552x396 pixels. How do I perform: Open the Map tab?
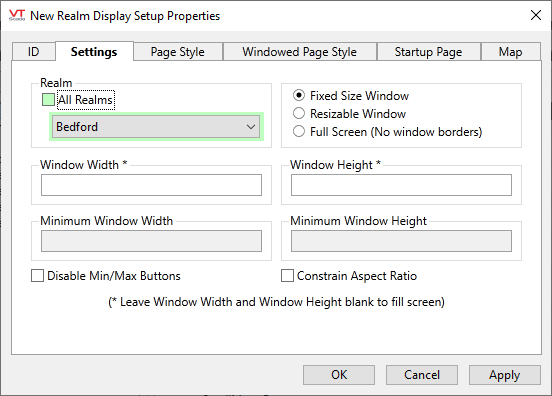tap(510, 52)
